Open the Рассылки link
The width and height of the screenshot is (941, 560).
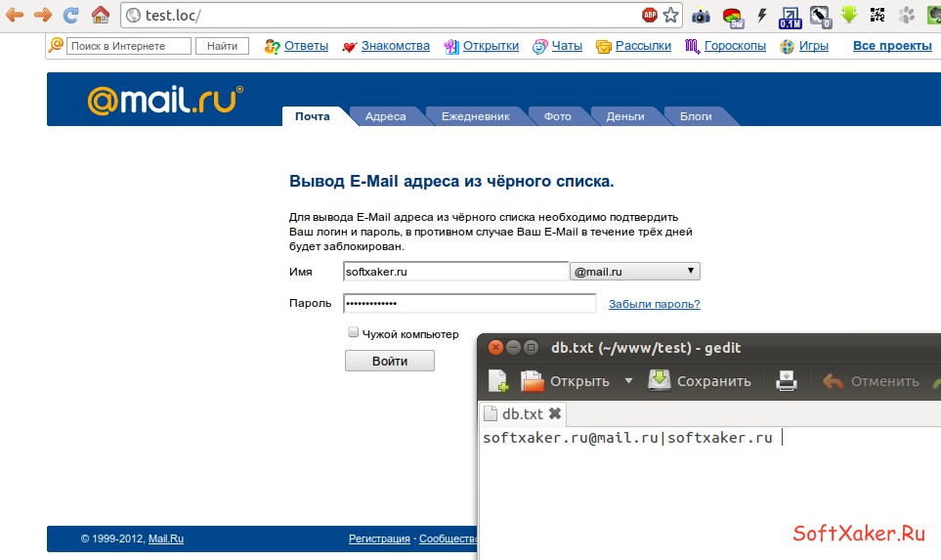[643, 46]
